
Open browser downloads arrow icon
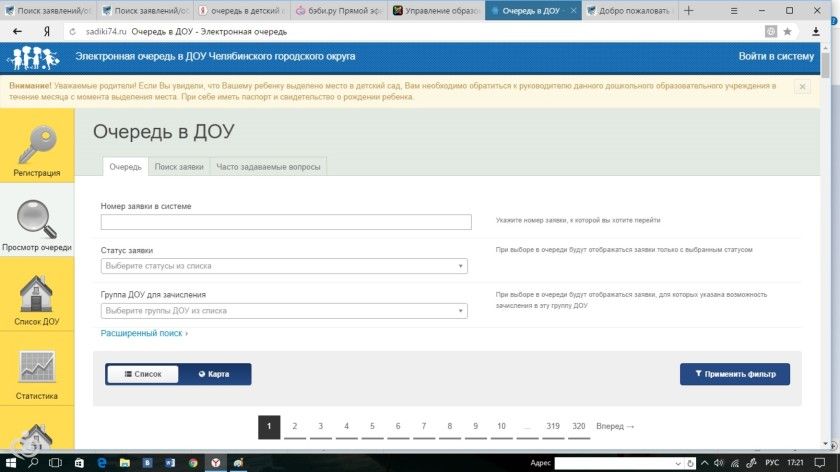tap(815, 32)
